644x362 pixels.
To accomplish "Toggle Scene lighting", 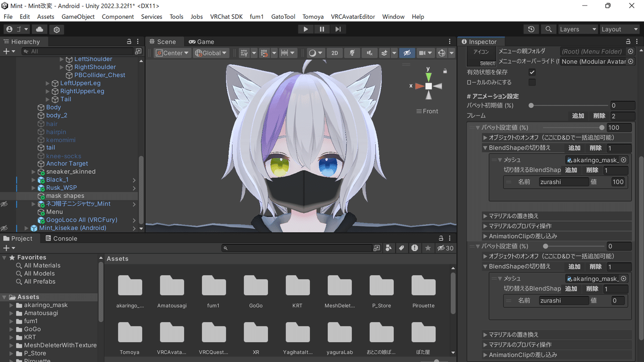I will tap(352, 53).
